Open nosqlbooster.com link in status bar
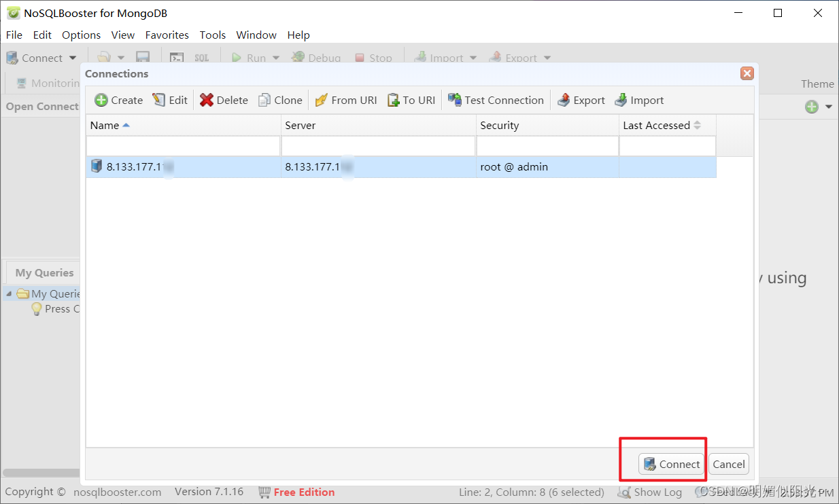 coord(118,492)
